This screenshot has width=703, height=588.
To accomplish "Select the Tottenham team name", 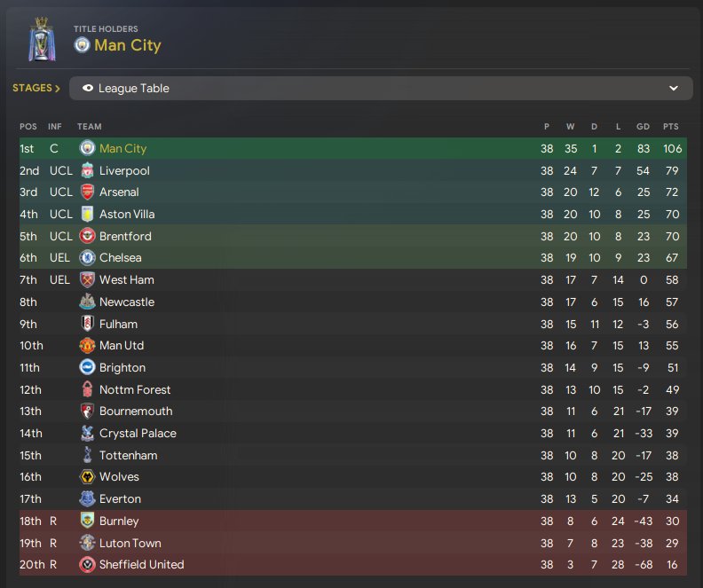I will pyautogui.click(x=128, y=455).
